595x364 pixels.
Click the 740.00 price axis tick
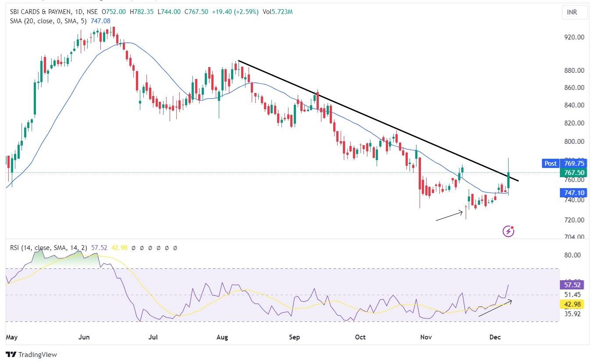(575, 200)
